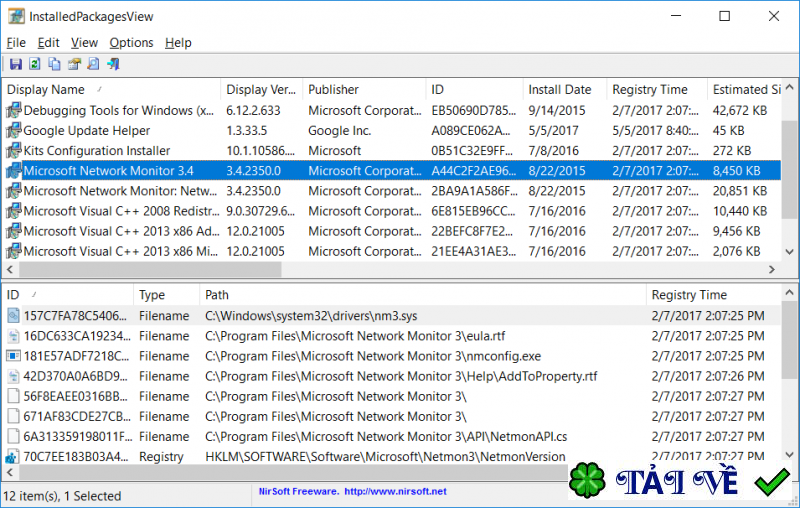The image size is (800, 508).
Task: Sort by the Install Date column header
Action: tap(560, 90)
